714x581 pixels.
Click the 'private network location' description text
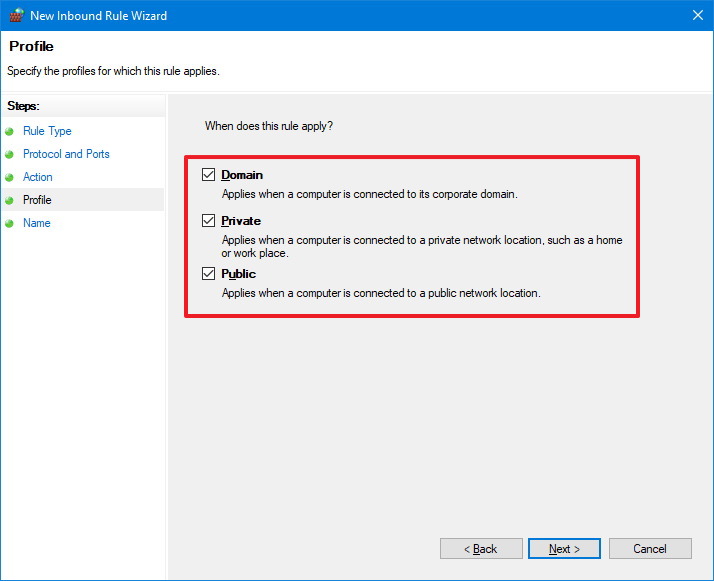point(422,246)
